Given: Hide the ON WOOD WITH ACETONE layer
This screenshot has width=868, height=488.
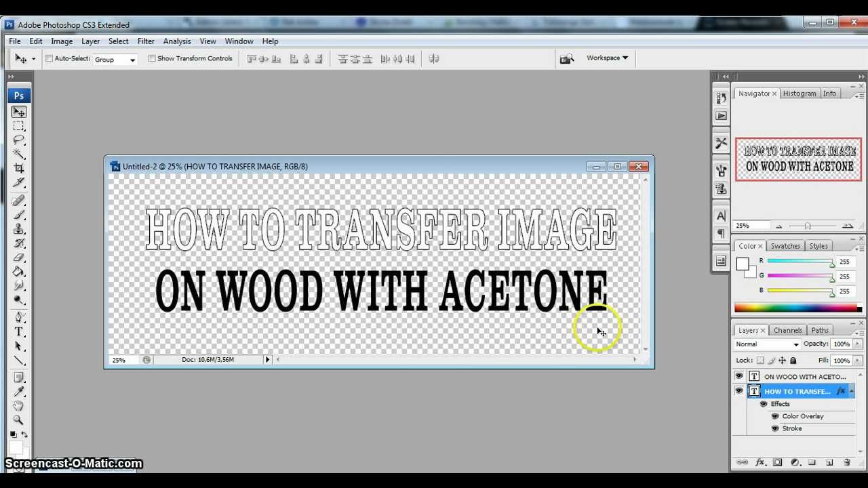Looking at the screenshot, I should coord(739,376).
